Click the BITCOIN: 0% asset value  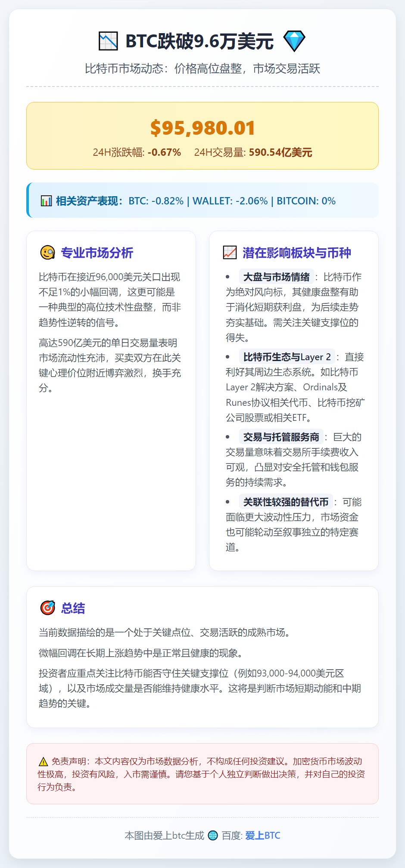306,201
